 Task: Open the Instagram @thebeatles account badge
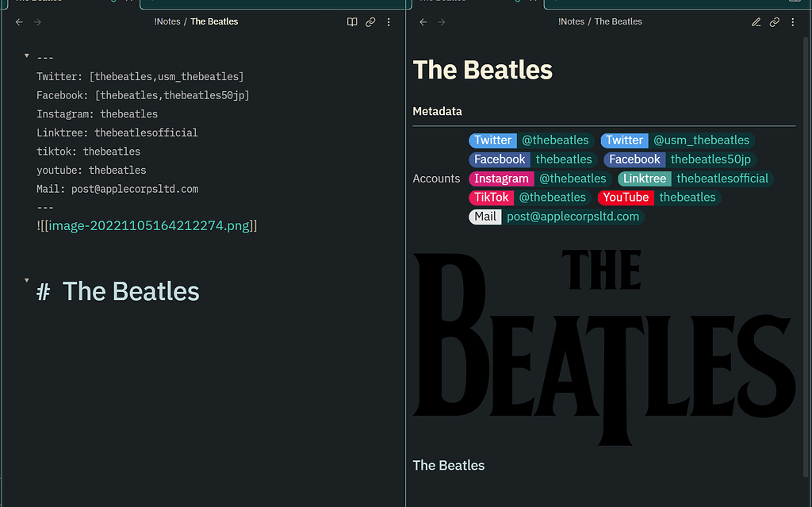click(x=572, y=179)
